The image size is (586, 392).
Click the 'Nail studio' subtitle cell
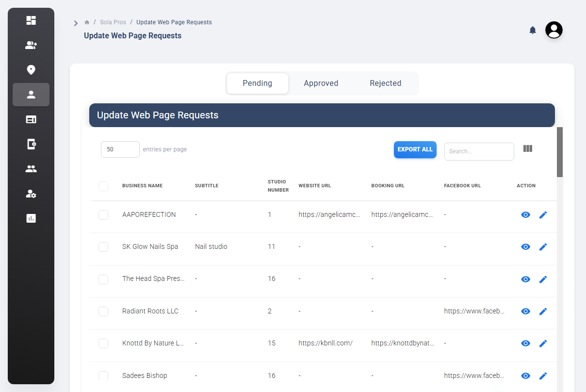(x=211, y=246)
